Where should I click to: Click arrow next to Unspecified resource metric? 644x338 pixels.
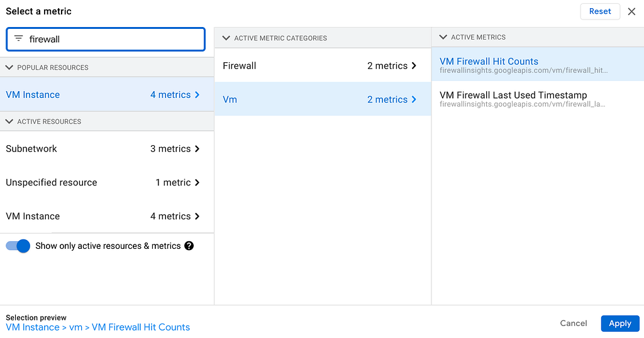(197, 183)
